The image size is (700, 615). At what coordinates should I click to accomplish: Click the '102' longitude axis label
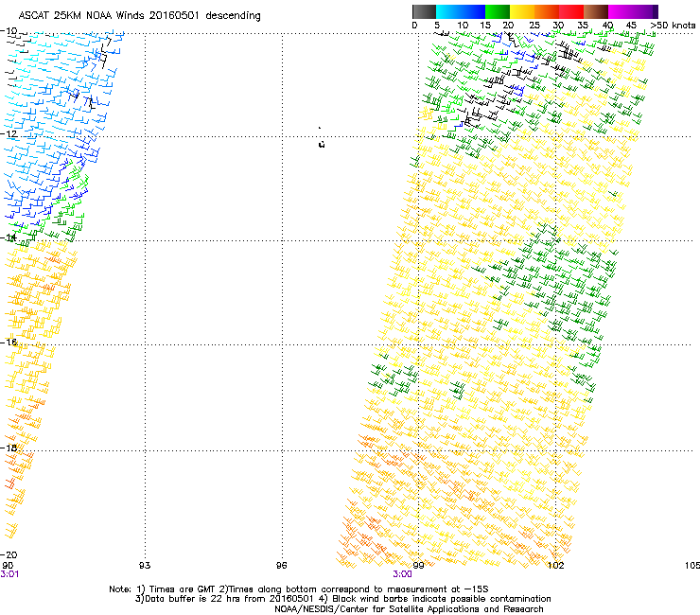click(555, 566)
